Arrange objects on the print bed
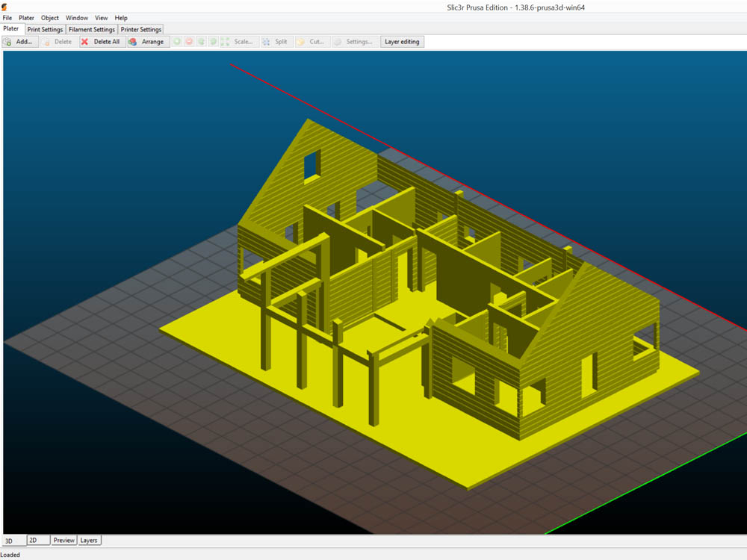This screenshot has width=747, height=560. 146,42
